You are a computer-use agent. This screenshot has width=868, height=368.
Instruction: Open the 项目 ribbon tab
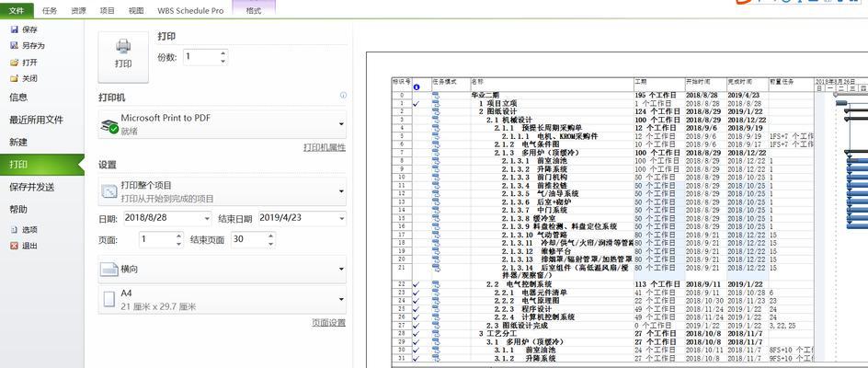(x=108, y=10)
